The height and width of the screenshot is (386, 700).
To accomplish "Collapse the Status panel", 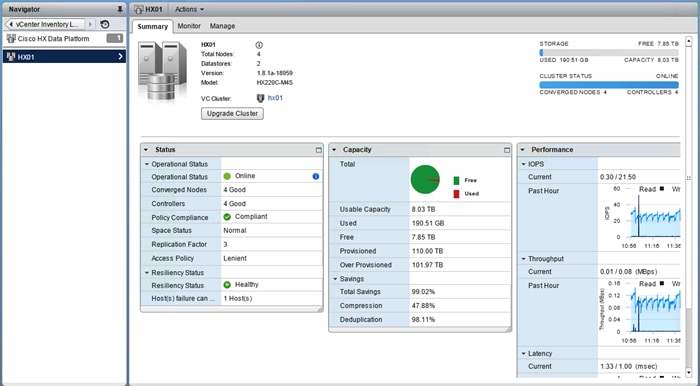I will coord(146,150).
